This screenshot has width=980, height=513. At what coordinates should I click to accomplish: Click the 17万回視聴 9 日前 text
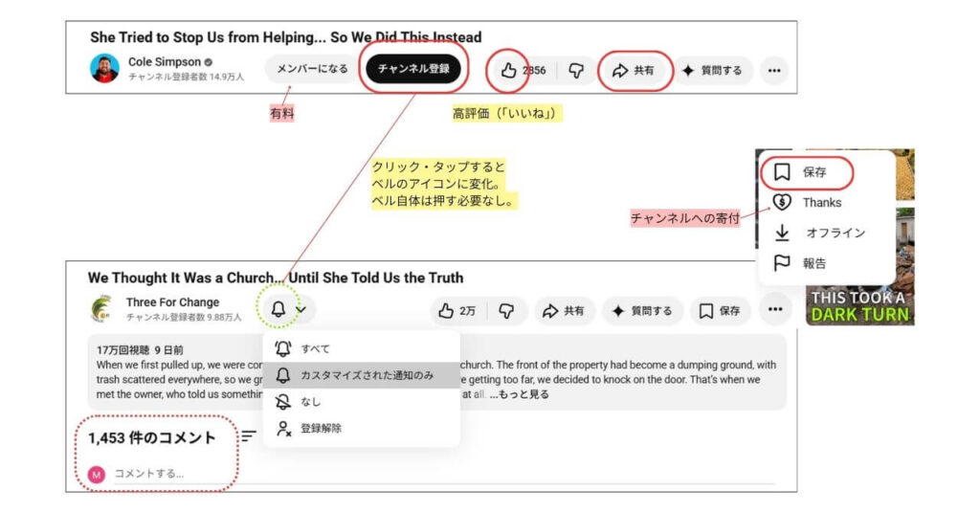point(140,350)
